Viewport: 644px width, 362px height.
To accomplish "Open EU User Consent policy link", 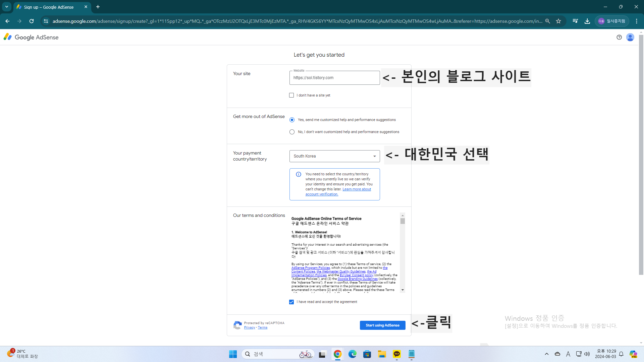I will click(357, 275).
